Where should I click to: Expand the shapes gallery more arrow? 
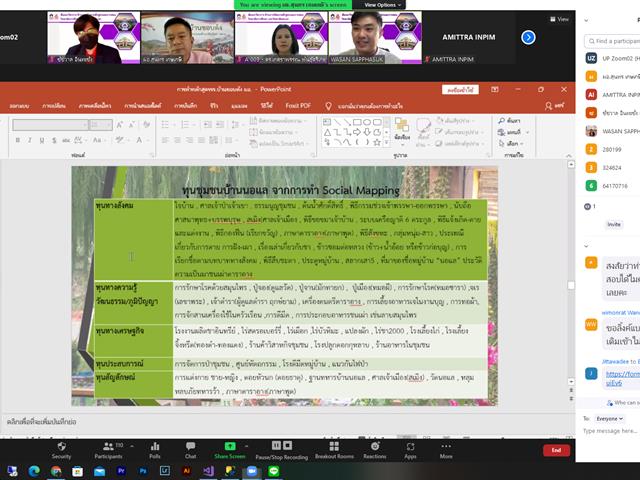(387, 142)
